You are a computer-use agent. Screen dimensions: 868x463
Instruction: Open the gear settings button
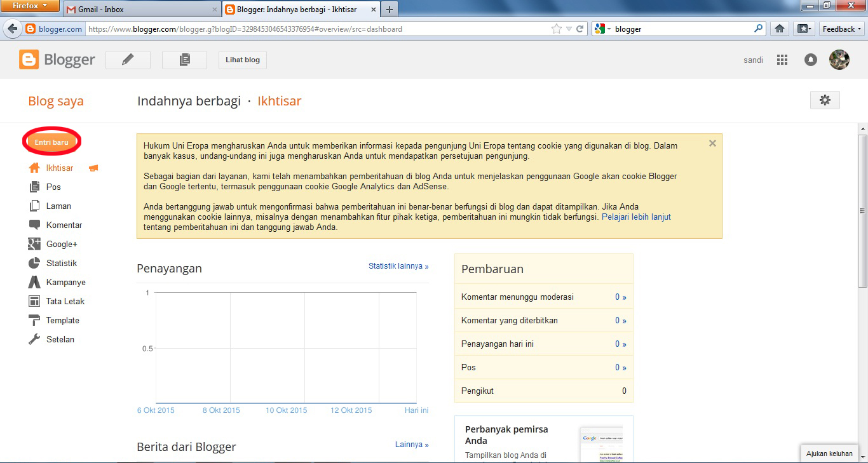tap(825, 100)
